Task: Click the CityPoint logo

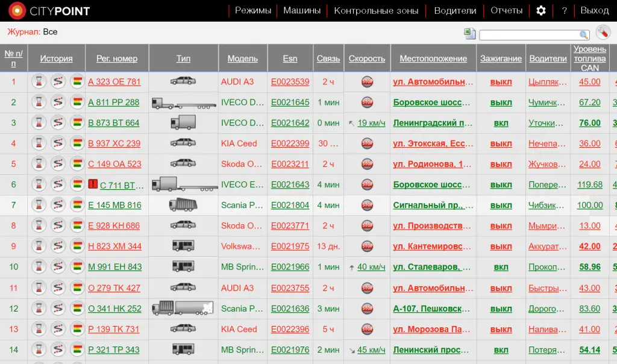Action: (x=49, y=11)
